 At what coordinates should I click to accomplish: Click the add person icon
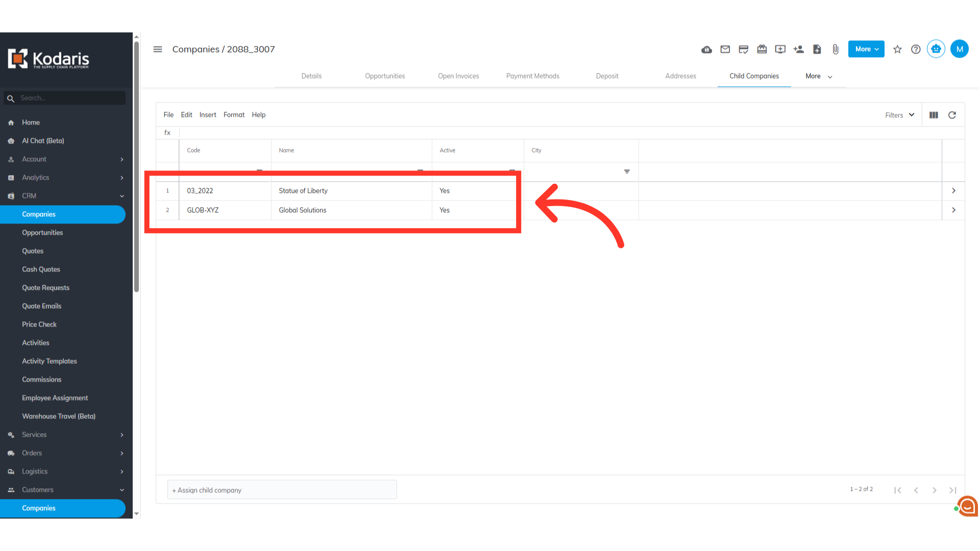798,49
